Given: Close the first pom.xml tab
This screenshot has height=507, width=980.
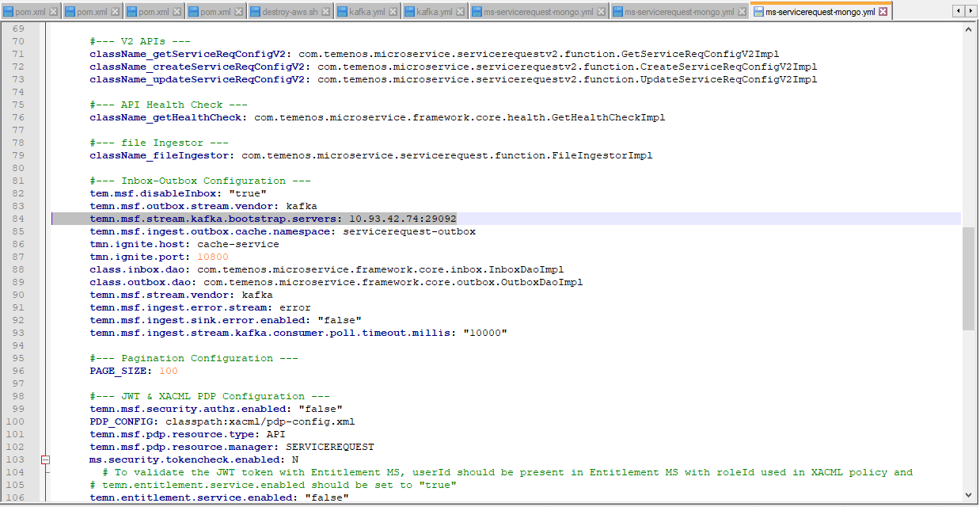Looking at the screenshot, I should 53,12.
